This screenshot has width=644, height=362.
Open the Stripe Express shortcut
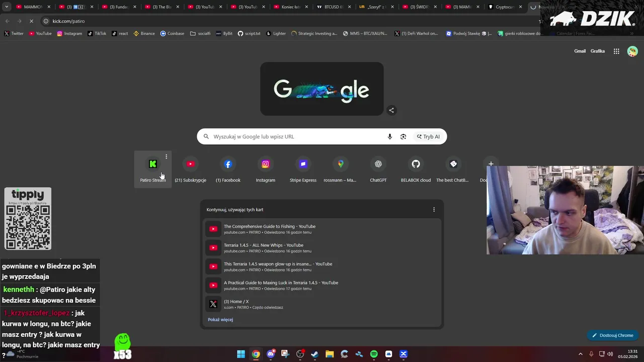pyautogui.click(x=303, y=169)
